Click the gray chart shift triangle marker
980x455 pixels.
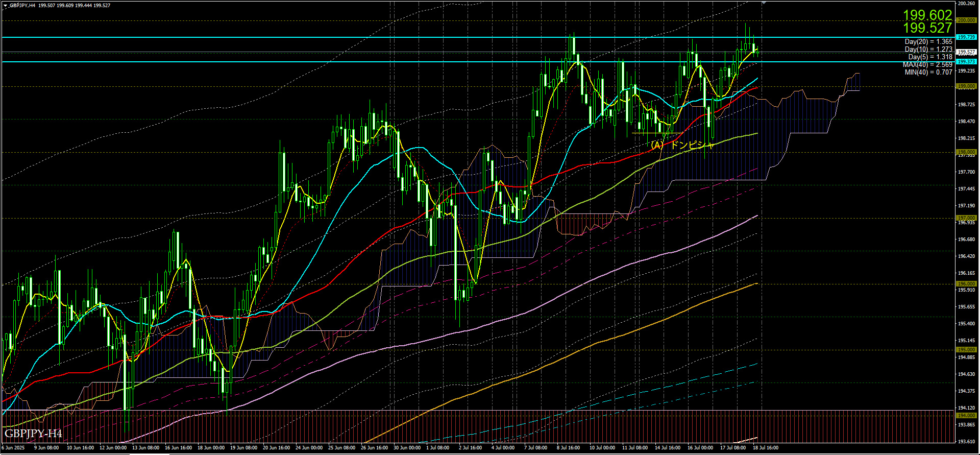tap(764, 3)
